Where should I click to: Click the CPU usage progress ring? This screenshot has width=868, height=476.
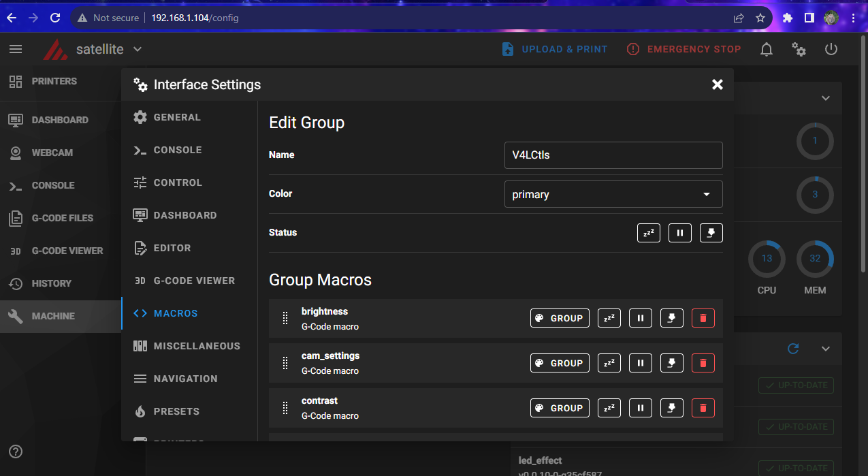point(767,259)
